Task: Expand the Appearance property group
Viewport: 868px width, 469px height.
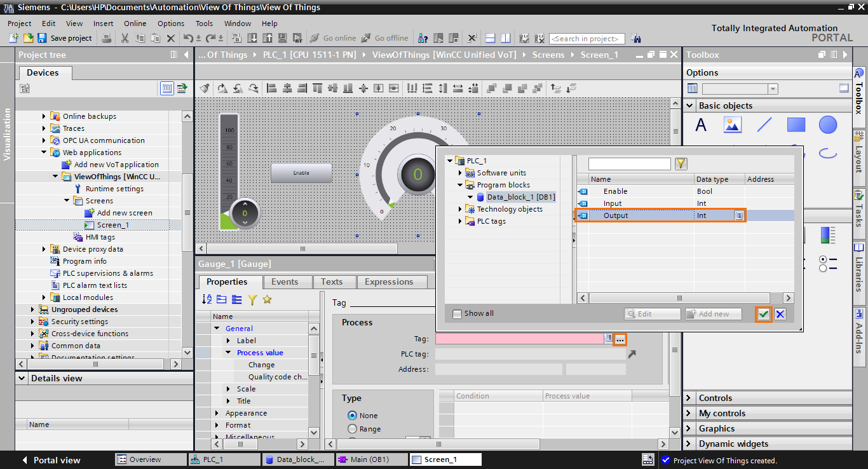Action: point(217,413)
